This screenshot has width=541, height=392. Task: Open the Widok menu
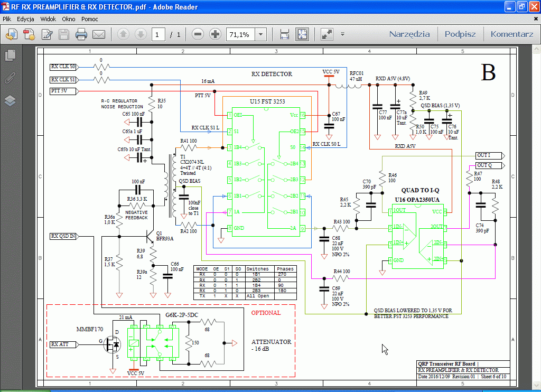pyautogui.click(x=48, y=18)
